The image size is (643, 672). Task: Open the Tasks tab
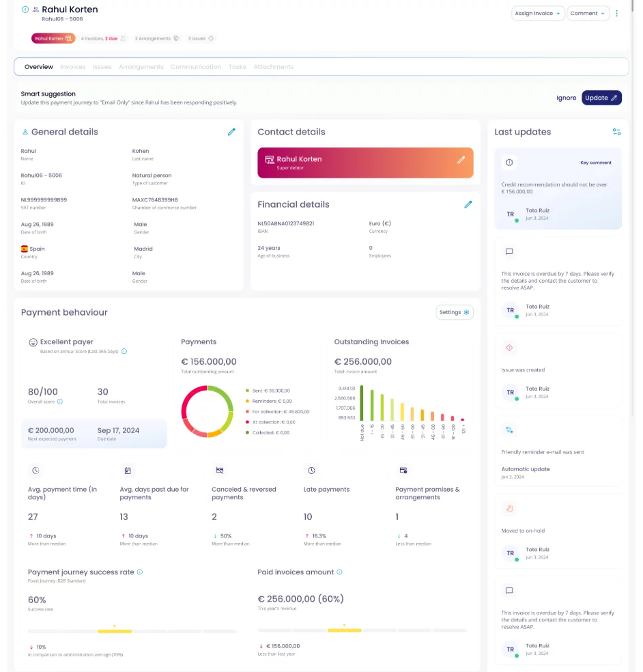(238, 67)
